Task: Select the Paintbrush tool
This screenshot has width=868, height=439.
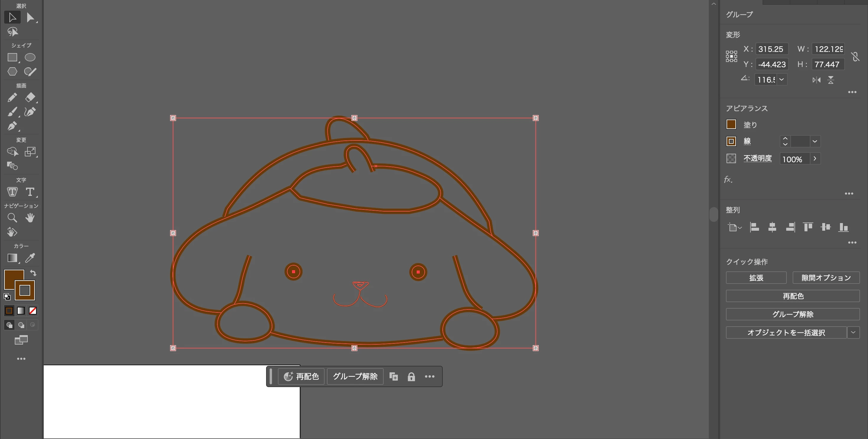Action: 12,112
